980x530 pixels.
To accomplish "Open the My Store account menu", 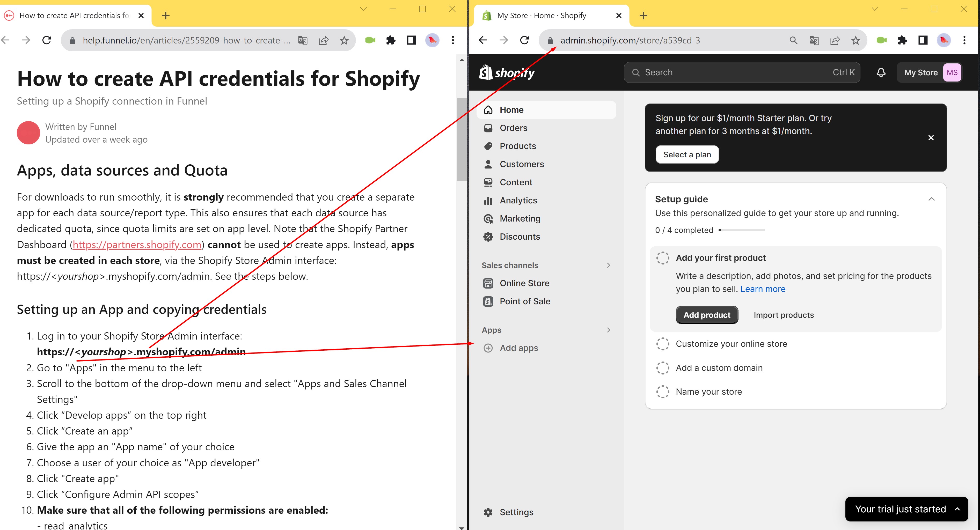I will [x=930, y=72].
